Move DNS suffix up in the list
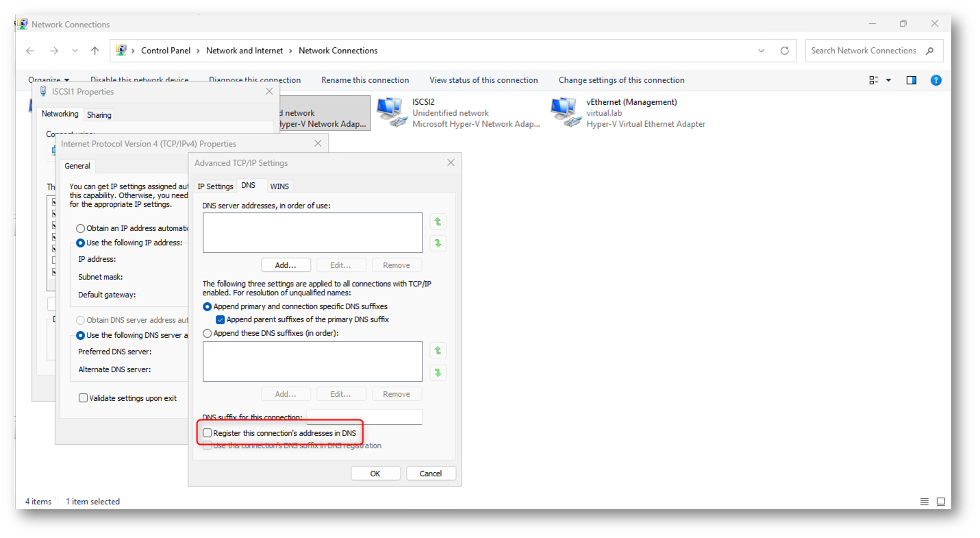980x538 pixels. coord(438,351)
